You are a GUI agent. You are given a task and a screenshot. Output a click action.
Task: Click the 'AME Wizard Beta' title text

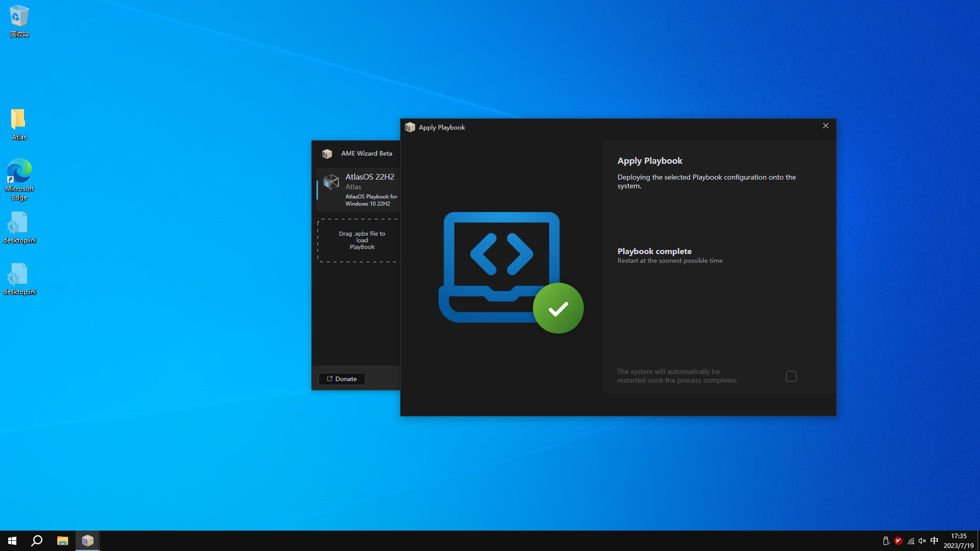pyautogui.click(x=366, y=154)
